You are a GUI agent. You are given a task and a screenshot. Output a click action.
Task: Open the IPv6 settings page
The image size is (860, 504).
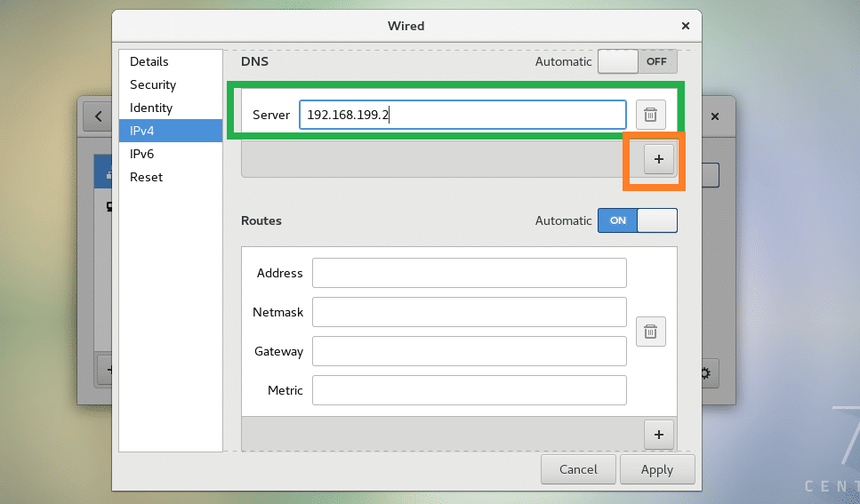(x=142, y=154)
